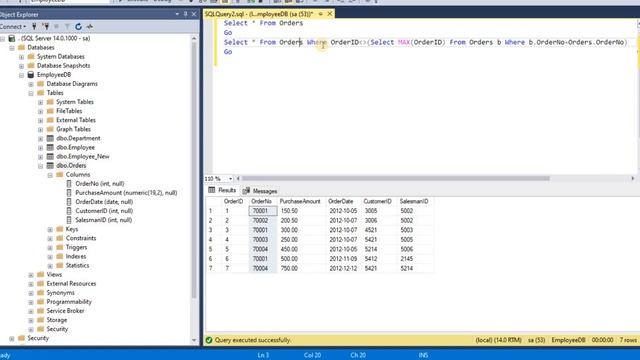The width and height of the screenshot is (640, 360).
Task: Click the PurchaseAmount column header in results
Action: tap(300, 201)
